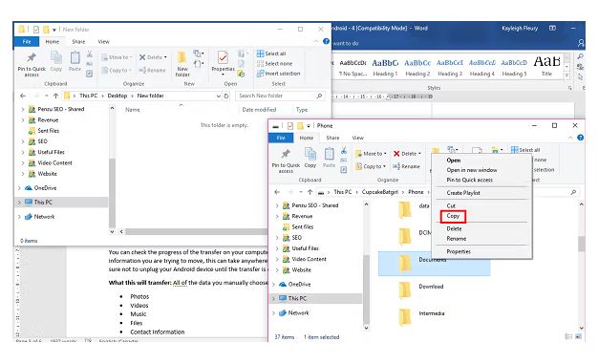Open the Move to dropdown in Phone window
This screenshot has width=598, height=364.
point(371,154)
